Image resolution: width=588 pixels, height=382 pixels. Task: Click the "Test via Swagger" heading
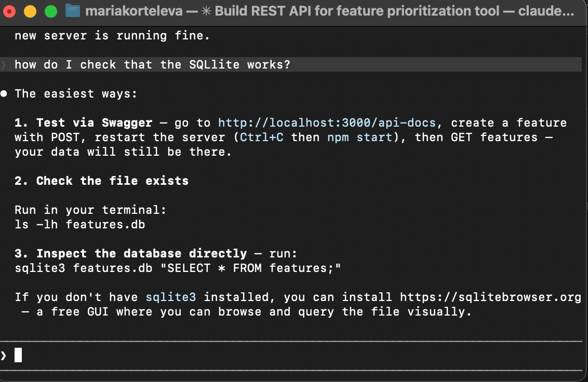point(94,123)
